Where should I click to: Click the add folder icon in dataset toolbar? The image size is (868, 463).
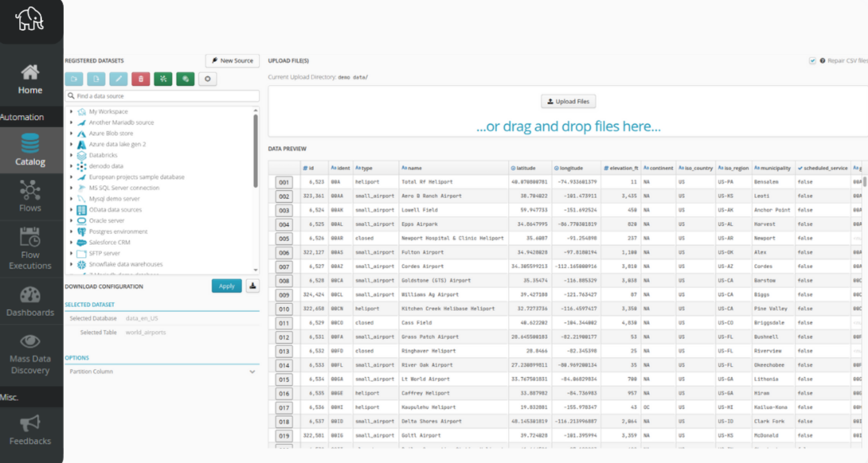tap(74, 79)
